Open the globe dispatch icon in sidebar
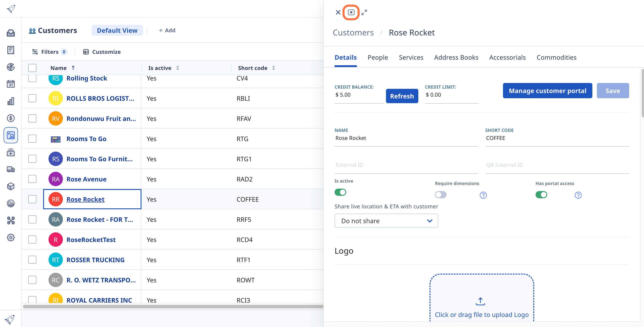 11,67
